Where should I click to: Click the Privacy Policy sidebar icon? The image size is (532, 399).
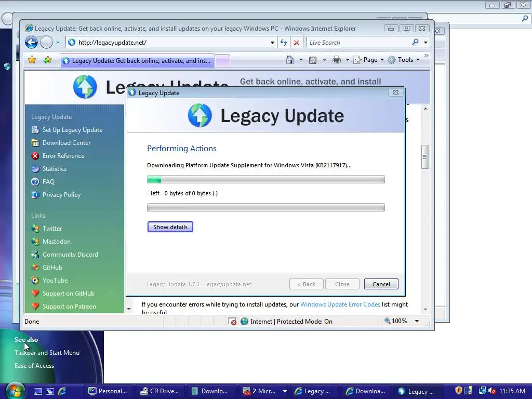[35, 195]
